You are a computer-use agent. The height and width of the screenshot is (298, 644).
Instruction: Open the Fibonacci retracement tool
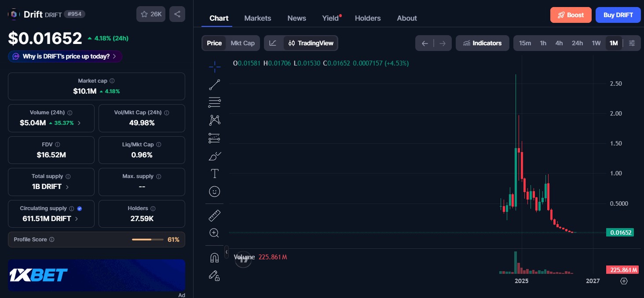point(215,102)
